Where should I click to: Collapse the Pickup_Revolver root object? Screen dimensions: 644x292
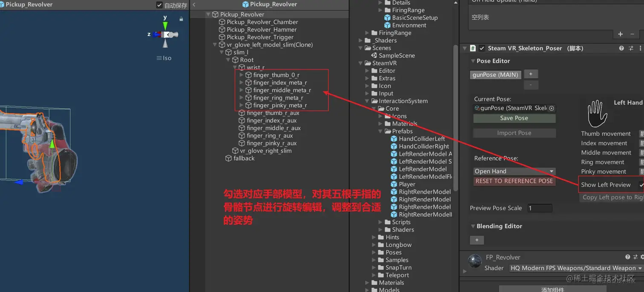pos(208,14)
